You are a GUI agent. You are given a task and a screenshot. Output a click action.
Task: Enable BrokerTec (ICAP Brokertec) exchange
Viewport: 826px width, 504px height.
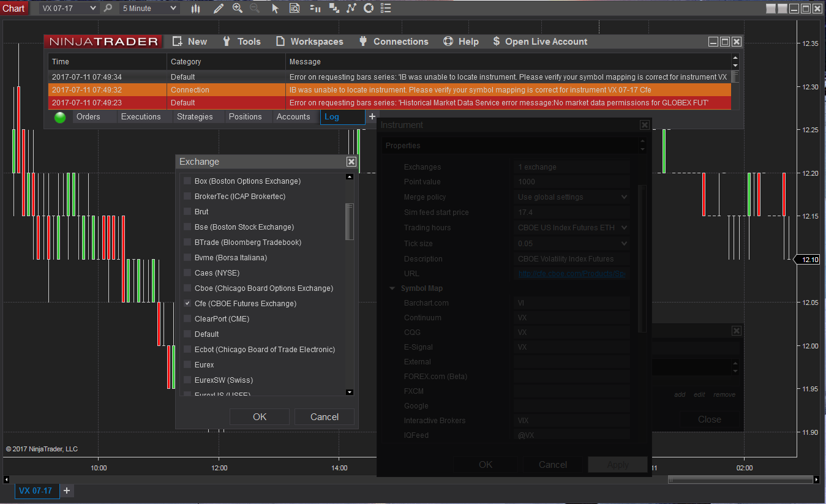(x=188, y=197)
